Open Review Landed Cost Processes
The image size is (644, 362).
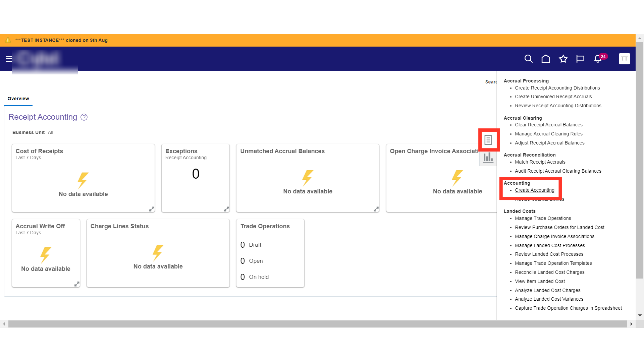pos(549,254)
